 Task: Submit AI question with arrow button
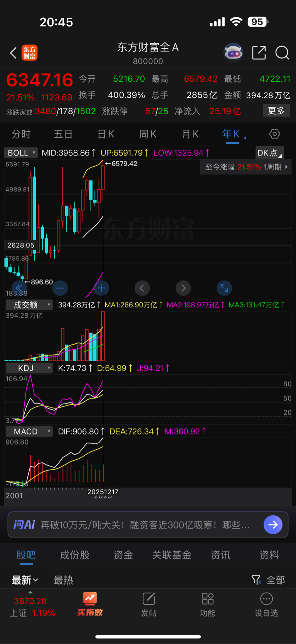click(x=273, y=525)
